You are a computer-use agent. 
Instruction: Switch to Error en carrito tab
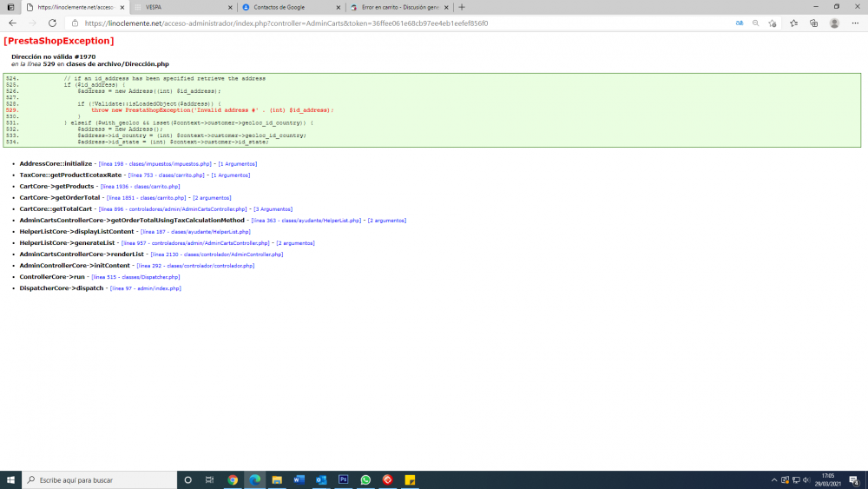pos(398,7)
